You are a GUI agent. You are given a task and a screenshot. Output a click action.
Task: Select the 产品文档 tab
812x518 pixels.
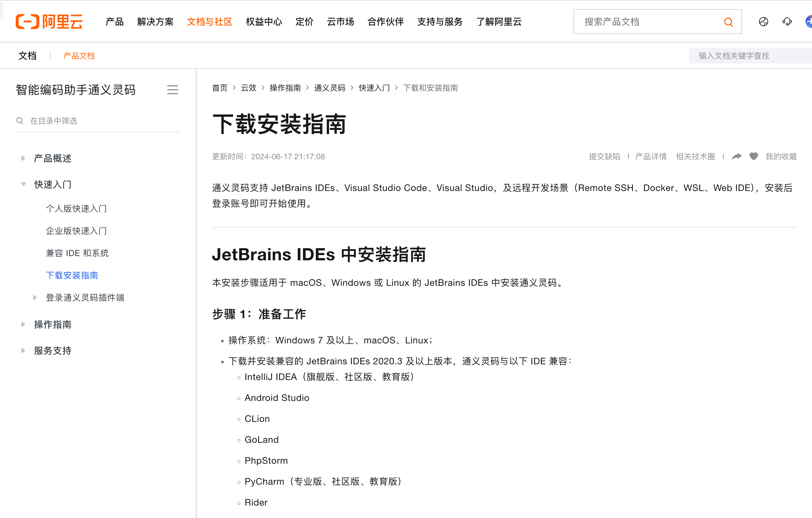79,56
